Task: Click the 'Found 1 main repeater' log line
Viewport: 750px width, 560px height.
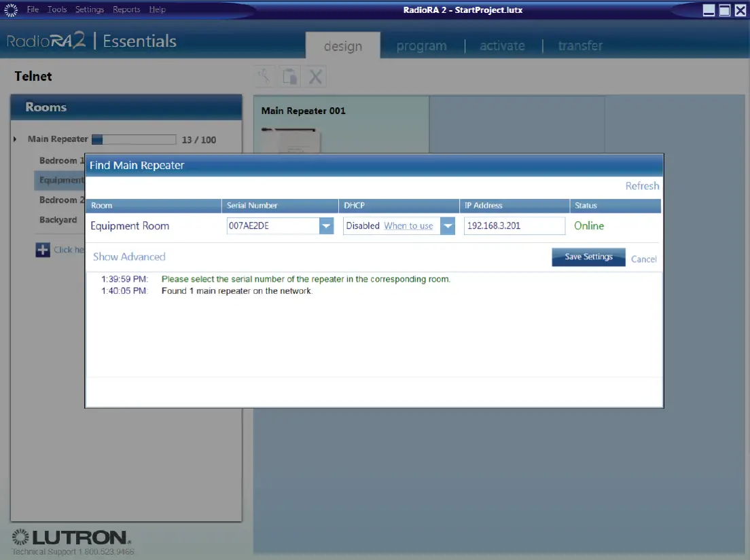Action: point(237,291)
